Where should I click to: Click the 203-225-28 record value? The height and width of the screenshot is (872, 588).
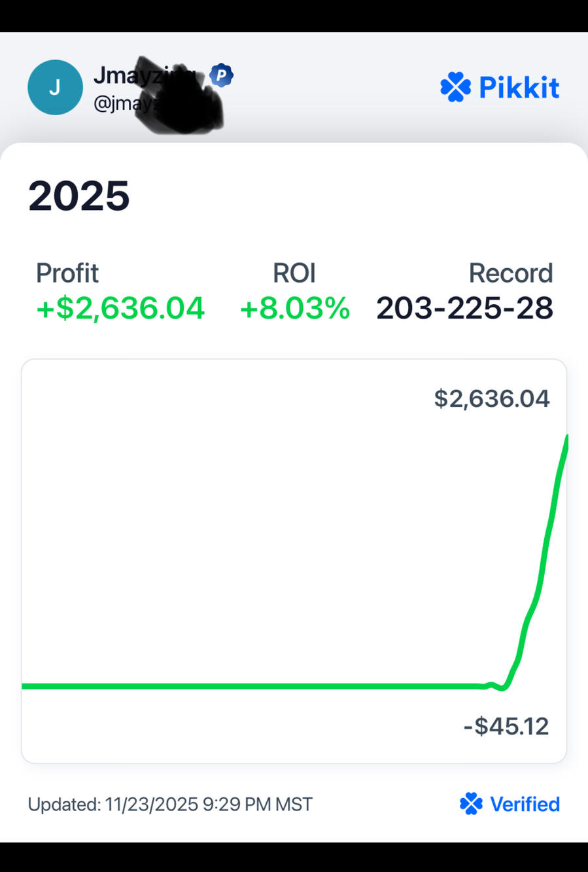tap(464, 308)
